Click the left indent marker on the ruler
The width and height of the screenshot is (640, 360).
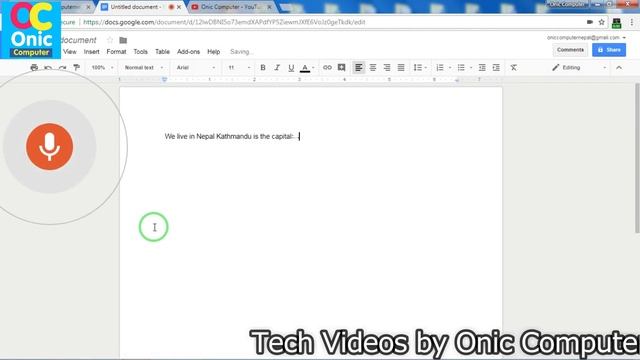click(x=164, y=80)
